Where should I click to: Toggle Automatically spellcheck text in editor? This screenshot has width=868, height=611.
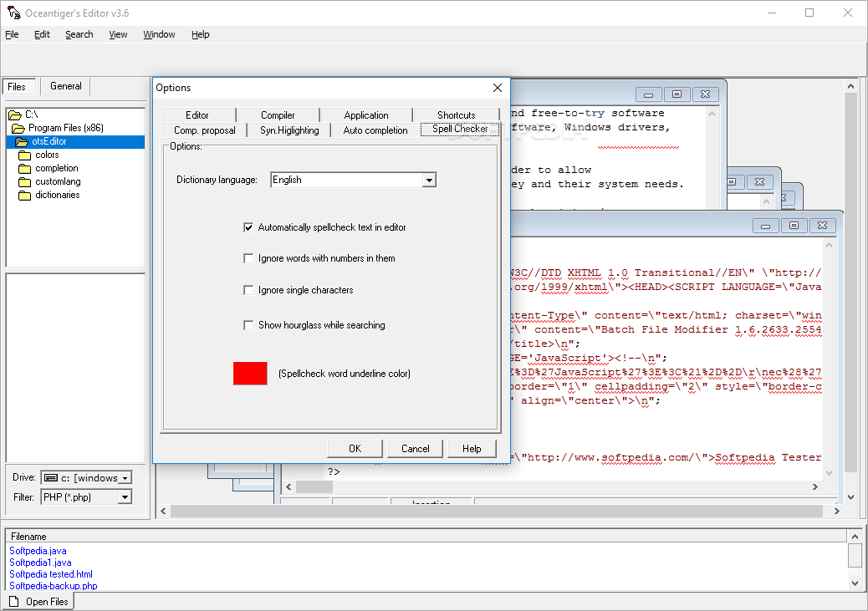(x=248, y=227)
